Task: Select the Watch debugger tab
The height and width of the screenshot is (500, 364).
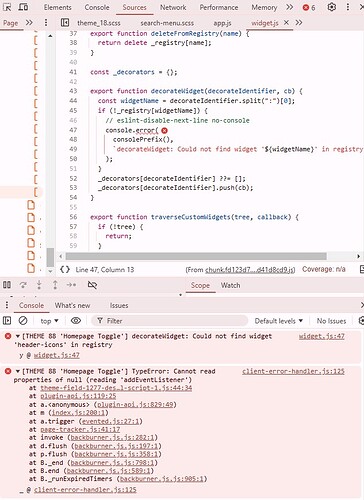Action: pos(230,285)
